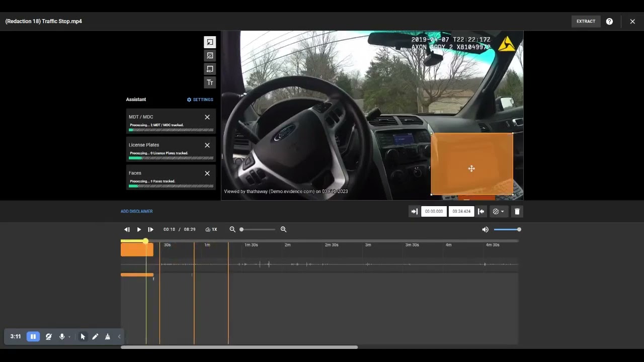Click the 4m mark on timeline ruler
The width and height of the screenshot is (644, 362).
click(448, 245)
